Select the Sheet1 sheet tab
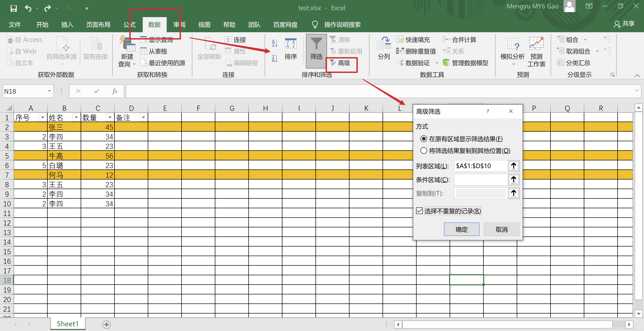This screenshot has height=331, width=644. click(x=67, y=324)
